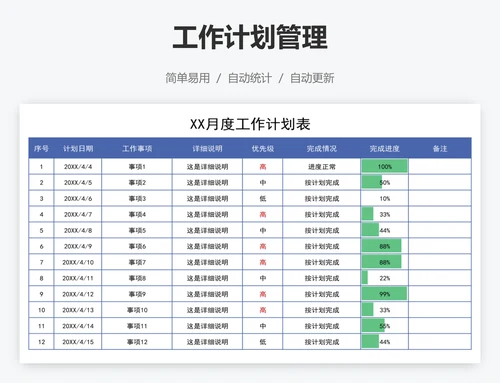Click the serial number 6 cell
This screenshot has width=500, height=383.
pos(41,246)
